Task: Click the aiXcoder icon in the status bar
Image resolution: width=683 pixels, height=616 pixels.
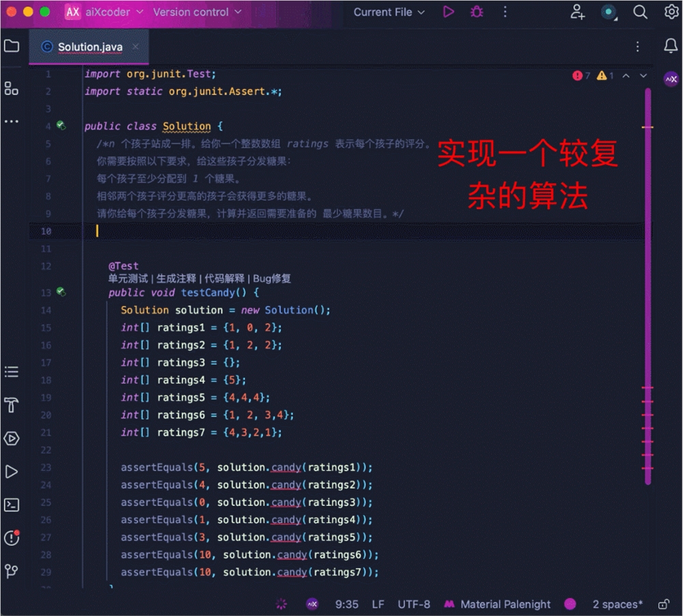Action: (313, 604)
